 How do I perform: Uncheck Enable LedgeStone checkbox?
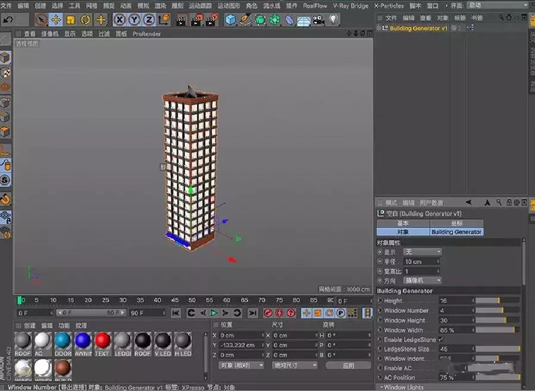click(x=440, y=339)
